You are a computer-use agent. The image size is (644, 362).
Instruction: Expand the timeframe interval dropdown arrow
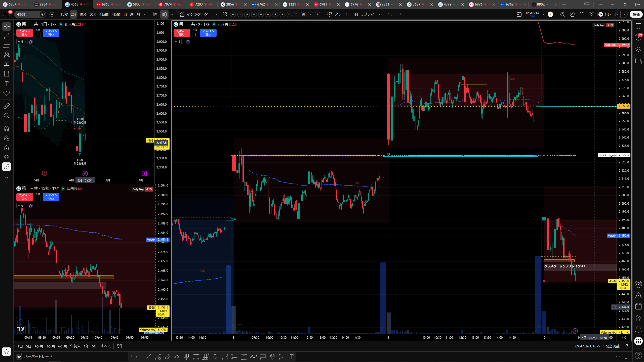145,14
